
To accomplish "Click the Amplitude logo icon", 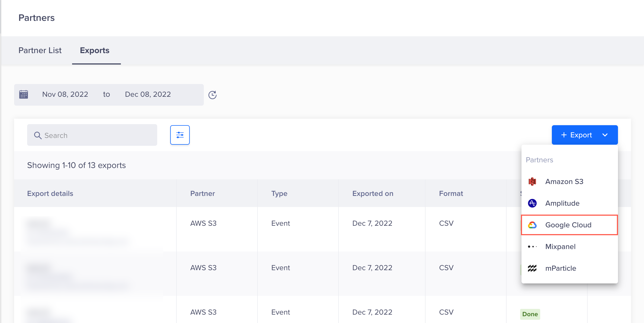I will [x=533, y=203].
